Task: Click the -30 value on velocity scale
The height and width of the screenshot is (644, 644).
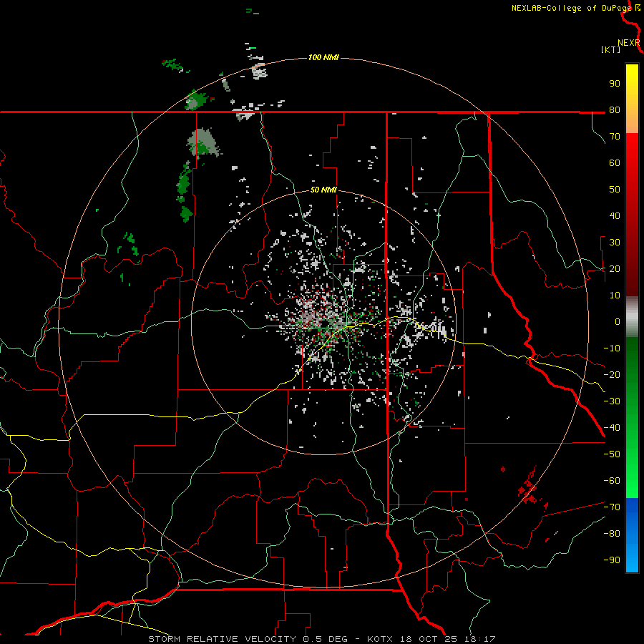Action: [612, 401]
